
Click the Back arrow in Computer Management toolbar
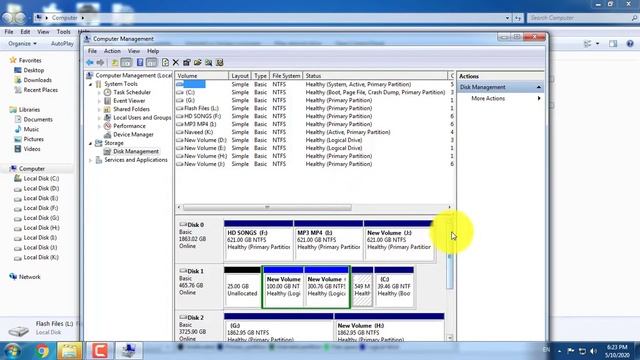tap(90, 62)
